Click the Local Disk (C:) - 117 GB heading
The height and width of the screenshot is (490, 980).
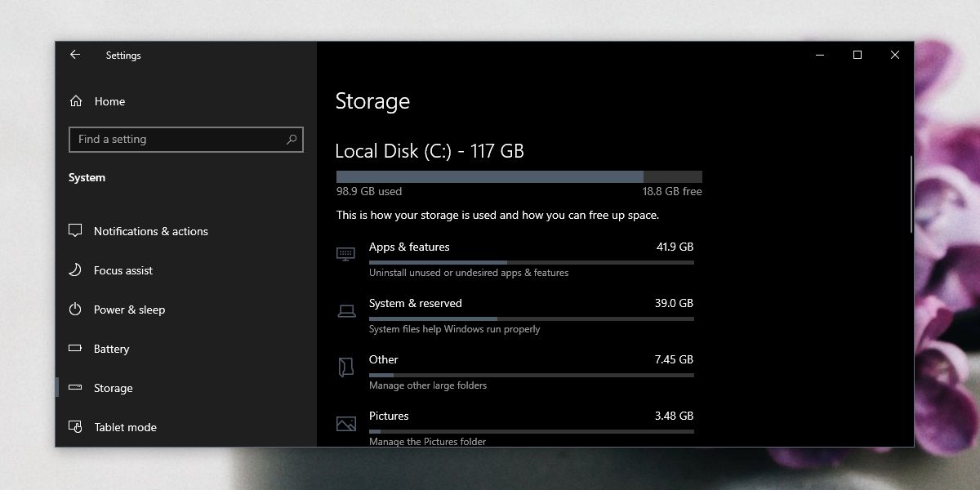(x=430, y=151)
